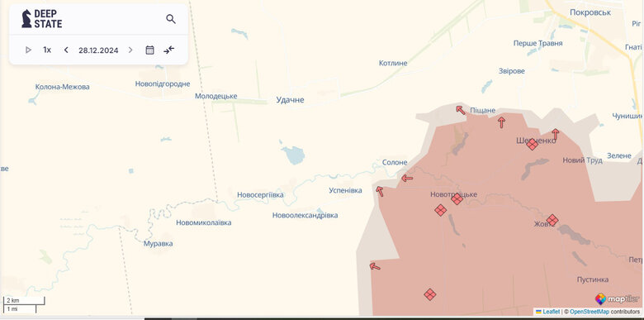
Task: Open the calendar date picker icon
Action: click(150, 50)
